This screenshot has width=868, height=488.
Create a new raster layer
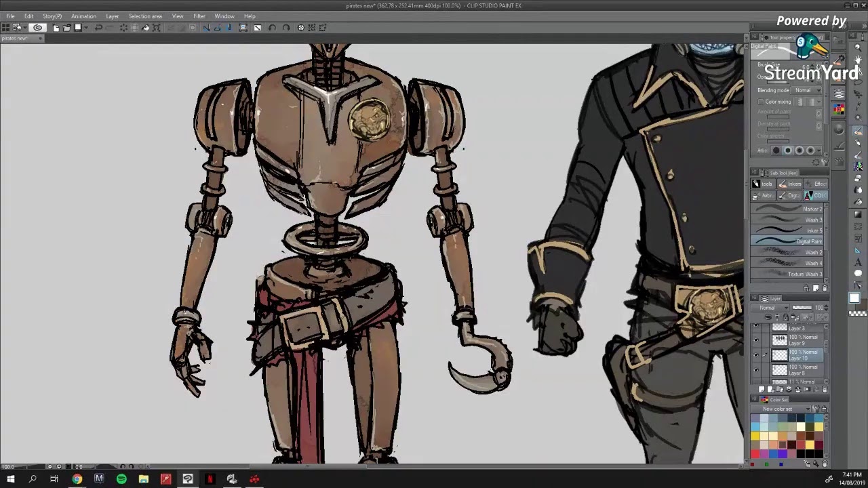pyautogui.click(x=762, y=390)
